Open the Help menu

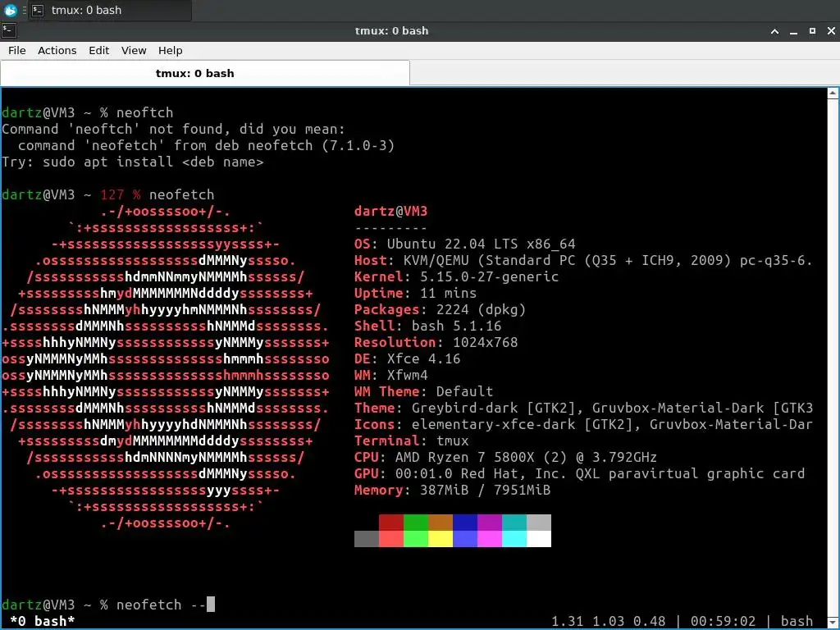pos(171,50)
